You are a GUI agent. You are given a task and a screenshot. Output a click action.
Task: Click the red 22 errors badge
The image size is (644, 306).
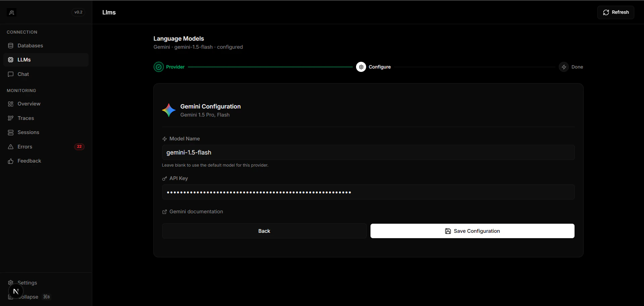tap(79, 146)
